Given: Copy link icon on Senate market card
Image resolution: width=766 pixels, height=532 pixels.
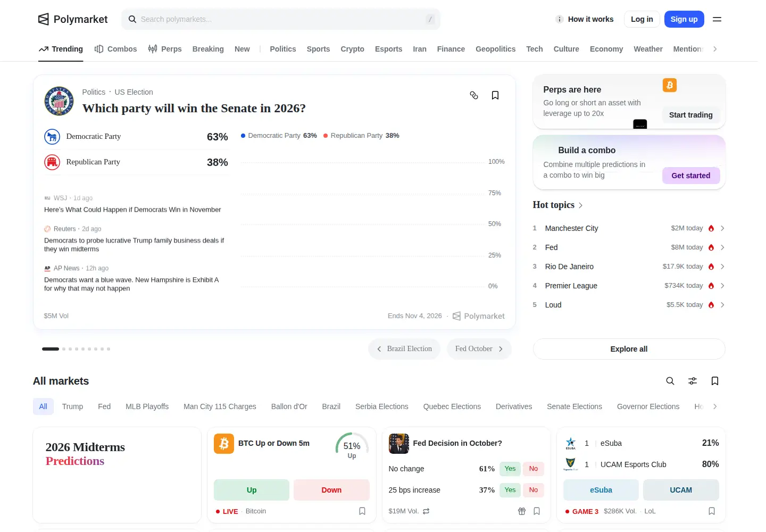Looking at the screenshot, I should [x=474, y=95].
